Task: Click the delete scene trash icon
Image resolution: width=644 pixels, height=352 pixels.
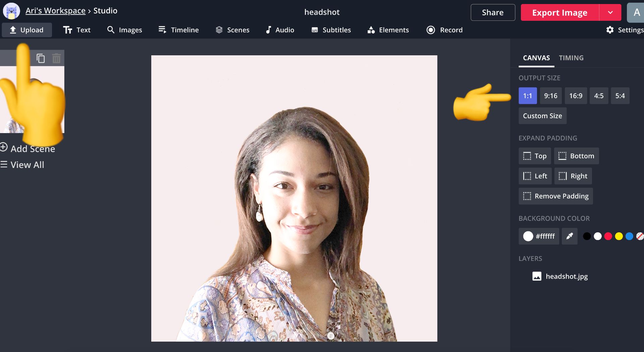Action: [56, 58]
